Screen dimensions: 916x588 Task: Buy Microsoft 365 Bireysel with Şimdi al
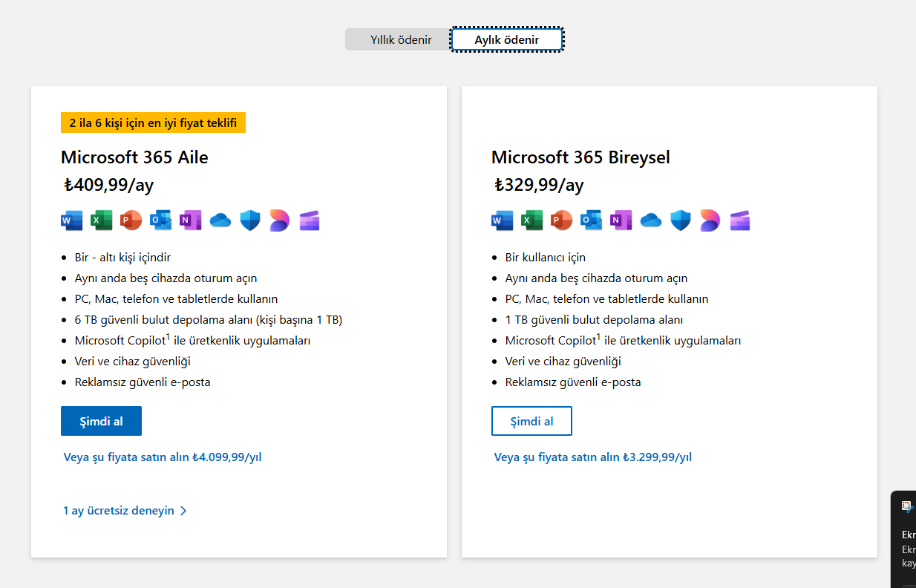[531, 421]
